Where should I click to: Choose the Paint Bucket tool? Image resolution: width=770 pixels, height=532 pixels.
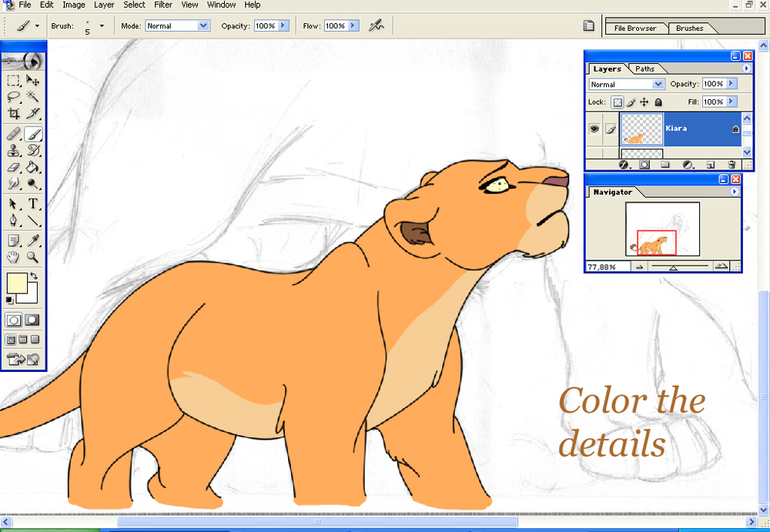[x=33, y=167]
